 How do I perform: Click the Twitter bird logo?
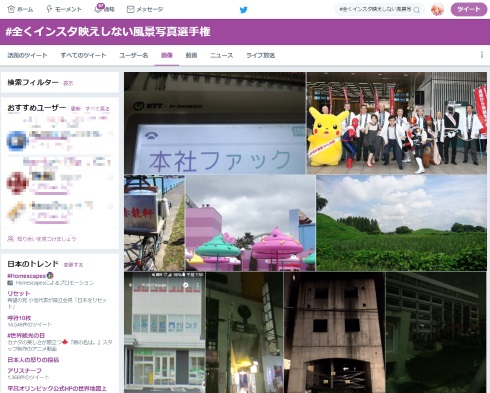[x=244, y=10]
